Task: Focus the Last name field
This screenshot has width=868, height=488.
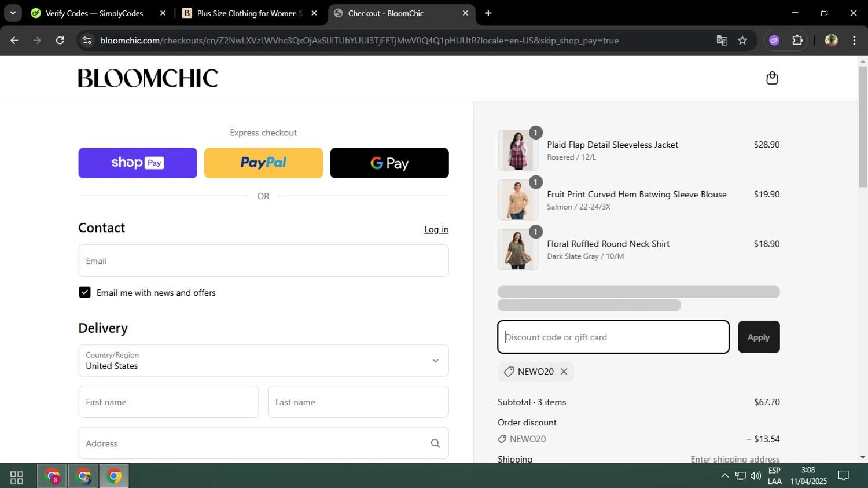Action: tap(358, 402)
